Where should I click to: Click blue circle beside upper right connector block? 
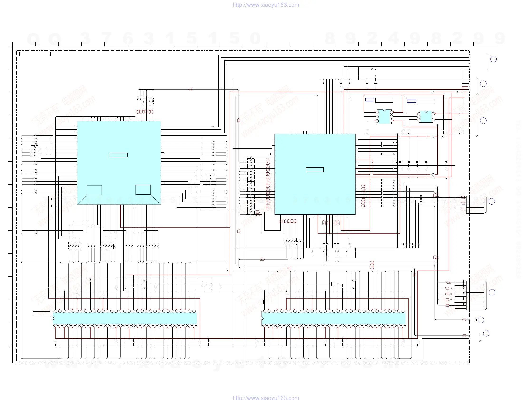(x=492, y=201)
